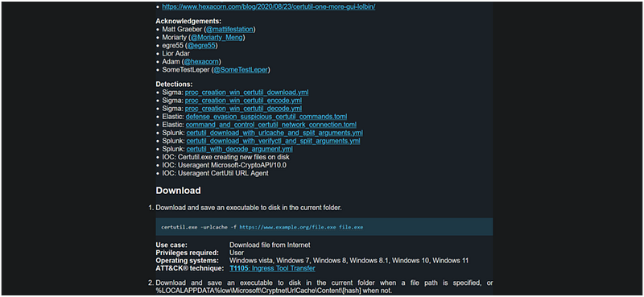Open Sigma proc_creation_win_certutil_encode.yml link

tap(244, 101)
